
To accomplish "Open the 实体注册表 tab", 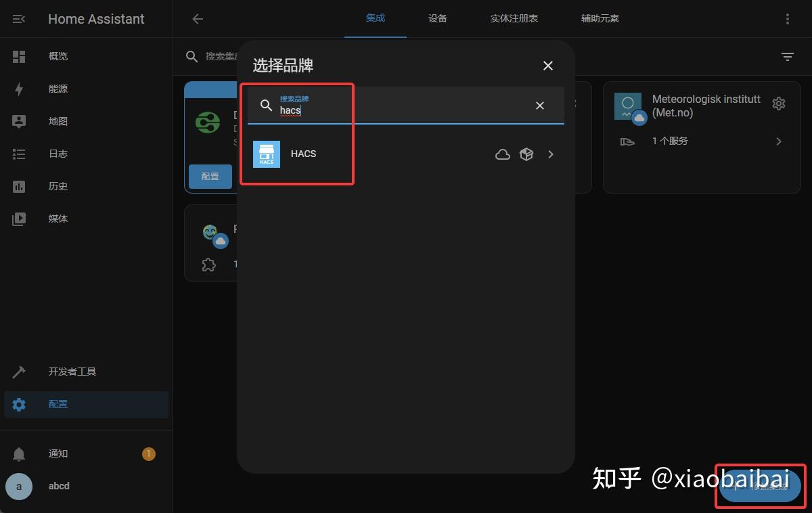I will pos(514,18).
